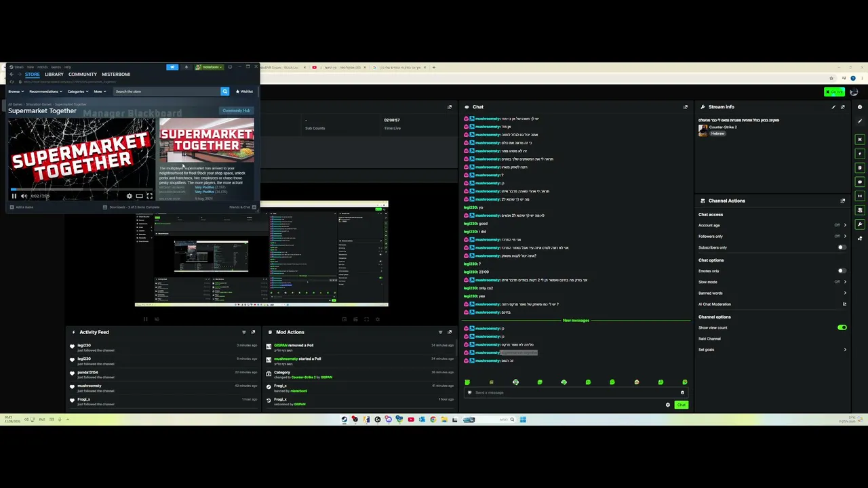
Task: Open the Chrome icon in the taskbar
Action: point(433,420)
